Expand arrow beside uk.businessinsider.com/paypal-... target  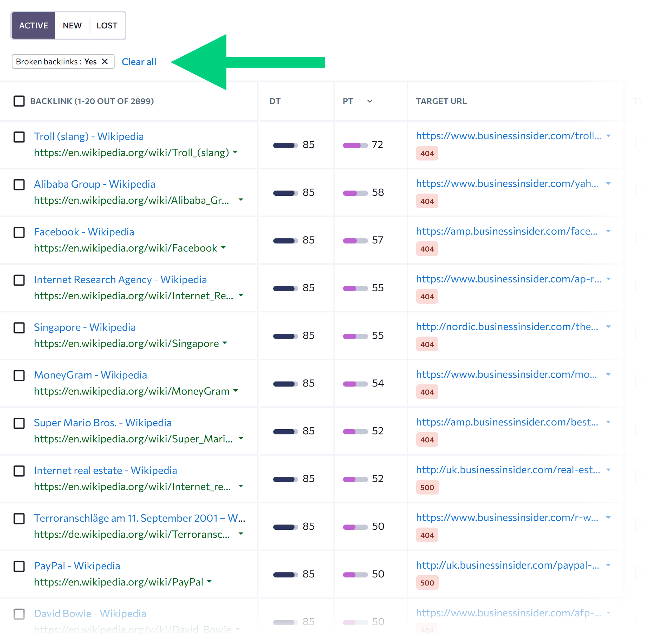tap(608, 566)
